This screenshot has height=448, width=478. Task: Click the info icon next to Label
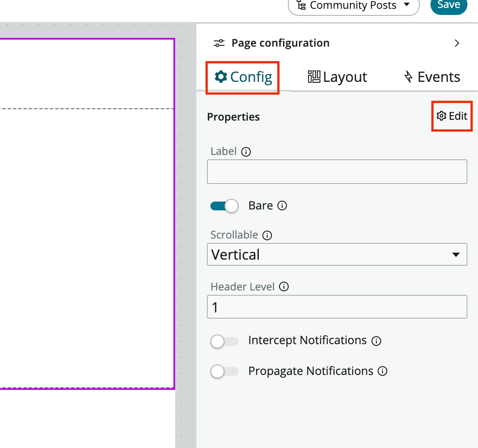click(246, 151)
